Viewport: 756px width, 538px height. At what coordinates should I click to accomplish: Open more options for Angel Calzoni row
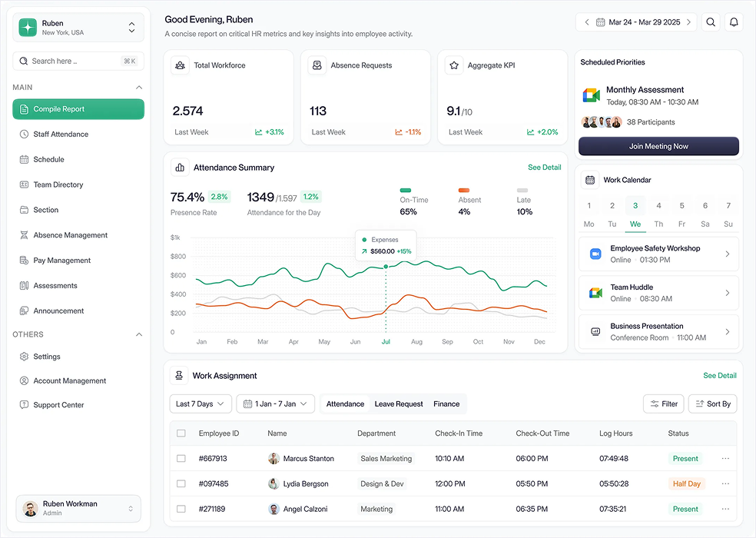click(725, 509)
